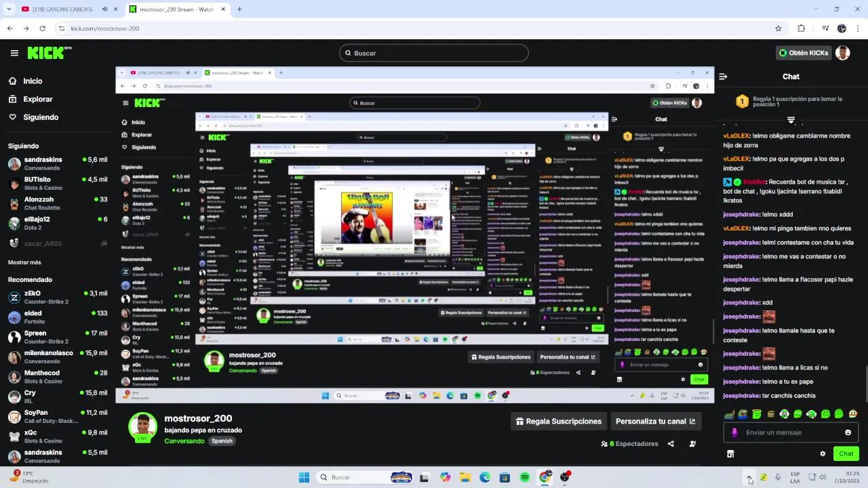The height and width of the screenshot is (488, 868).
Task: Open Alonzzoh Chat Roulette channel
Action: [58, 203]
